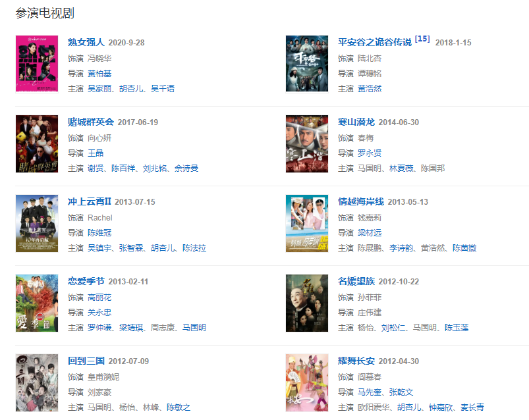Open the 寒山潜龙 poster image
This screenshot has height=420, width=529.
[x=307, y=144]
